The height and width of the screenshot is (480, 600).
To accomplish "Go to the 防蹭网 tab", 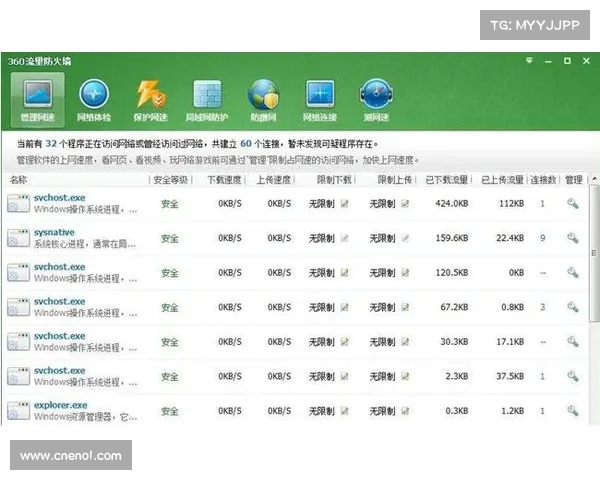I will tap(263, 100).
